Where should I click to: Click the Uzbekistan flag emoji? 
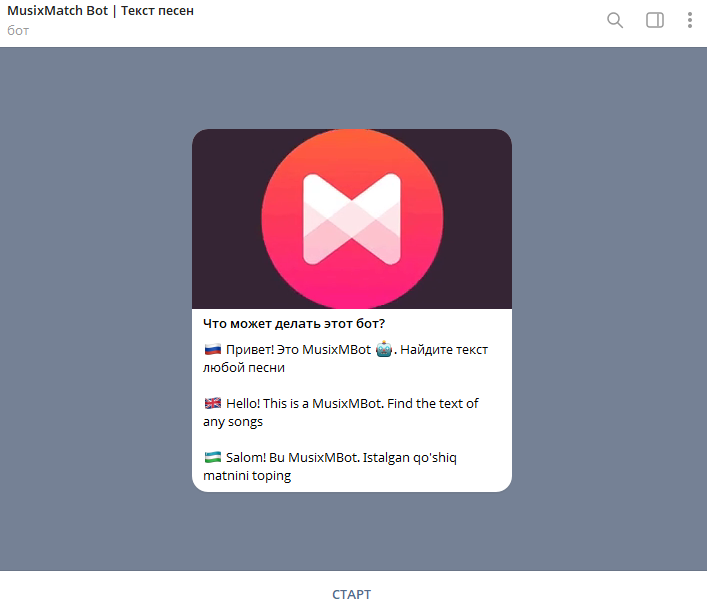tap(213, 457)
